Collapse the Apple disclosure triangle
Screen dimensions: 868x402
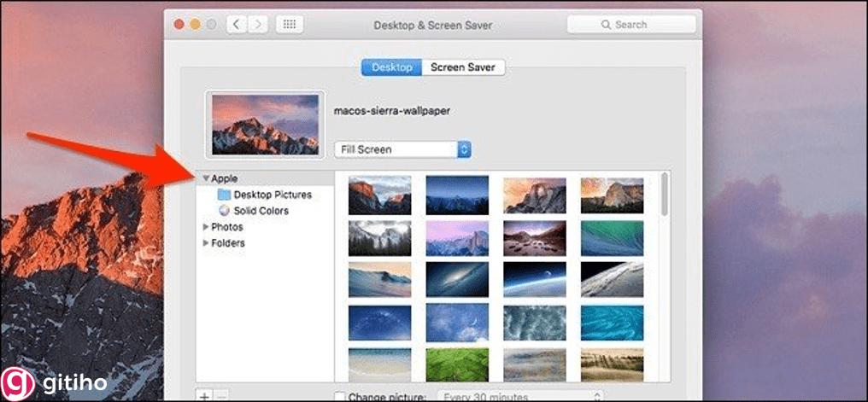coord(206,178)
